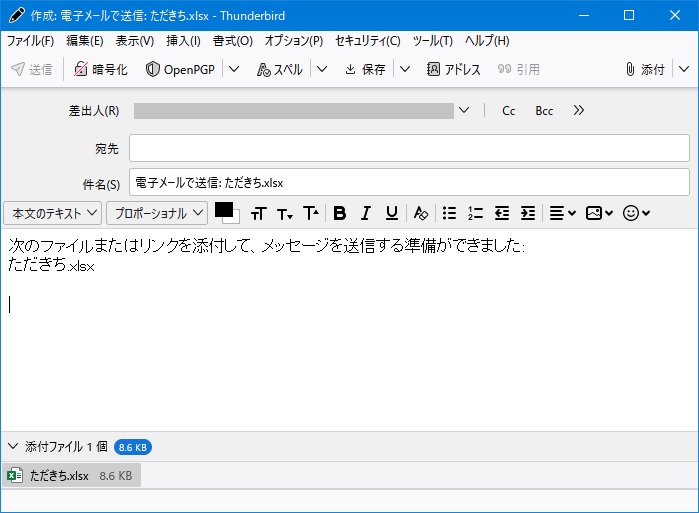This screenshot has height=513, width=699.
Task: Indent the text with the indent icon
Action: pos(528,213)
